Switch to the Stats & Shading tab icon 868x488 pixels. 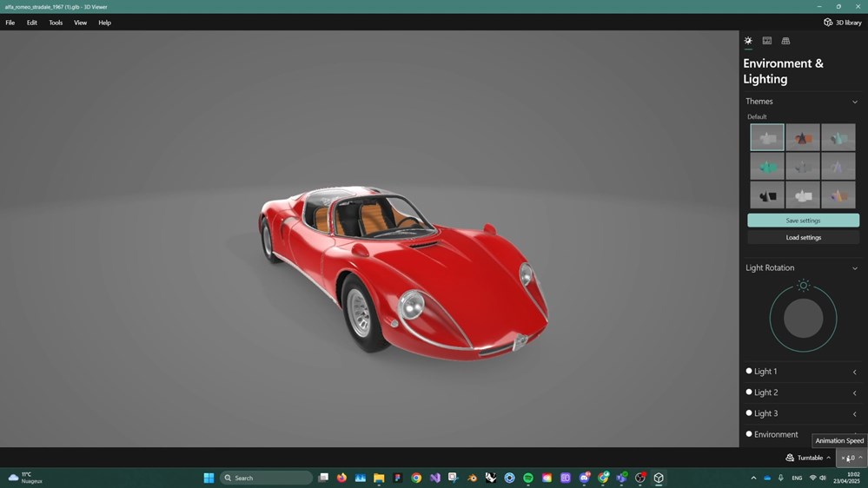click(x=766, y=41)
